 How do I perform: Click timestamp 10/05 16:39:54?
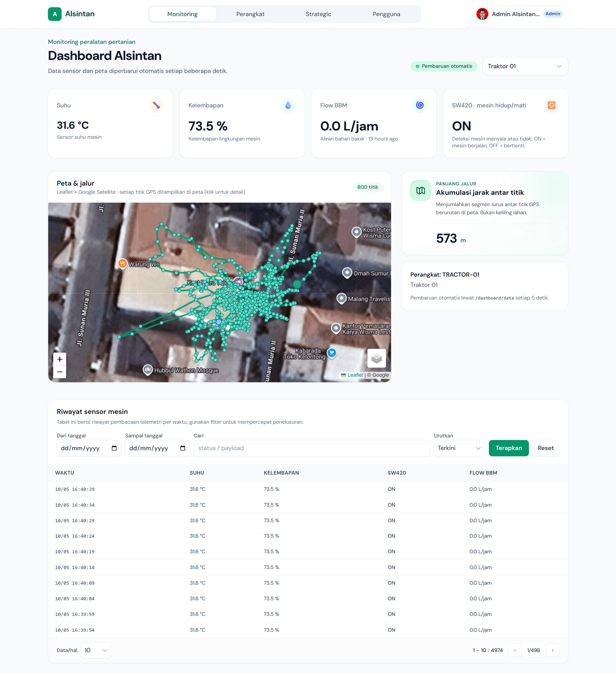pyautogui.click(x=75, y=630)
